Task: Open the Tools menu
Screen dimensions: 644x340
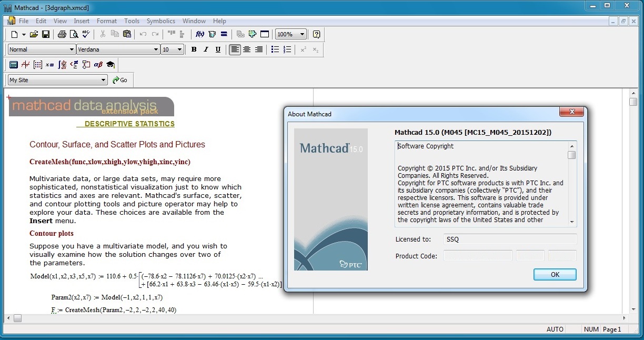Action: pos(132,21)
